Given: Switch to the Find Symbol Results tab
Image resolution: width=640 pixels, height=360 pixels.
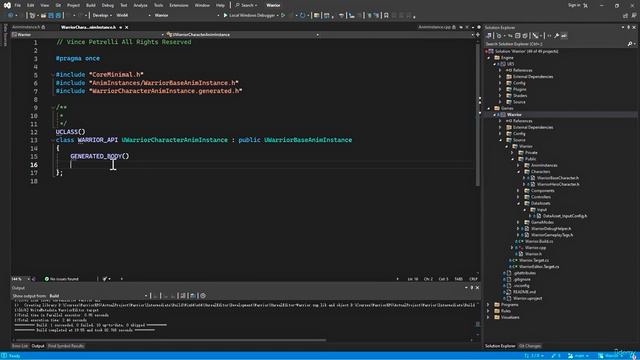Looking at the screenshot, I should tap(66, 346).
